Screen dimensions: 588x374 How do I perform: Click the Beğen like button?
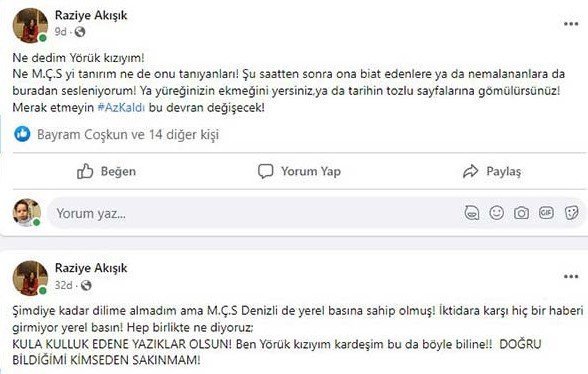point(106,171)
